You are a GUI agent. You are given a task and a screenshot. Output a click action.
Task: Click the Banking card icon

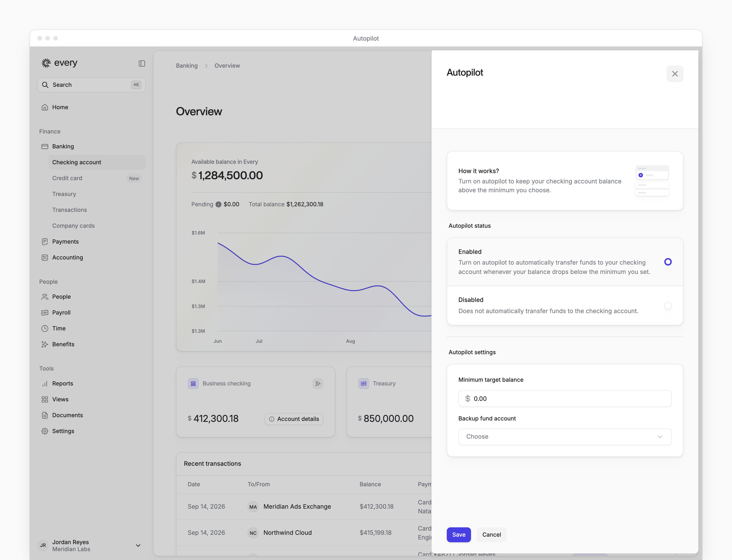pyautogui.click(x=45, y=146)
